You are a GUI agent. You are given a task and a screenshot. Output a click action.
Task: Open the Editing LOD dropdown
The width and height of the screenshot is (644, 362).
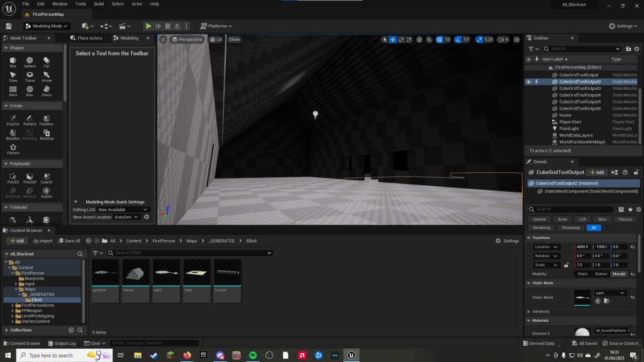tap(123, 209)
